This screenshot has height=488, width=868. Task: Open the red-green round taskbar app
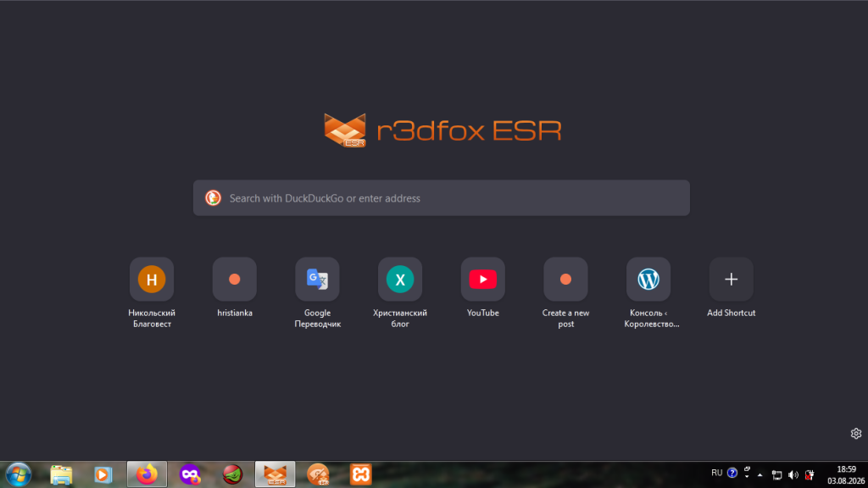click(232, 474)
